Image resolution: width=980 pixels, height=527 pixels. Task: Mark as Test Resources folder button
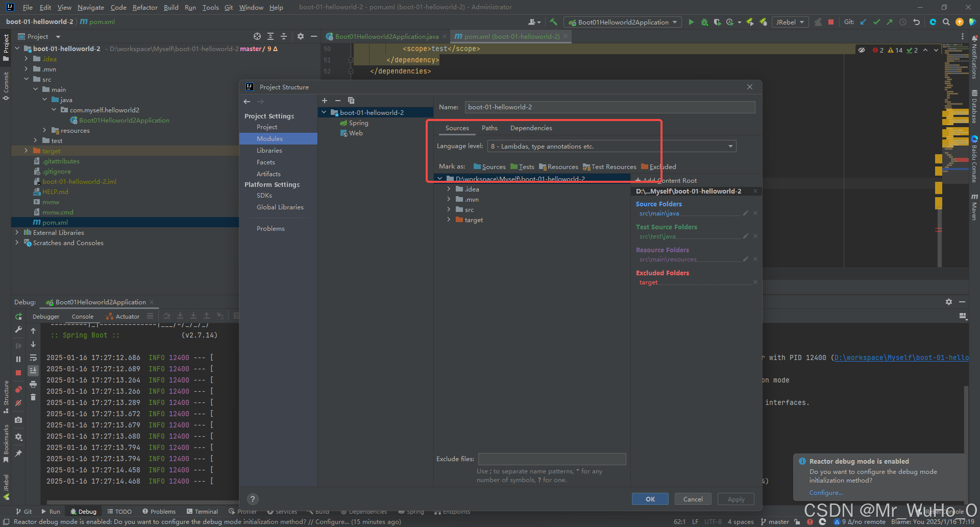coord(609,167)
